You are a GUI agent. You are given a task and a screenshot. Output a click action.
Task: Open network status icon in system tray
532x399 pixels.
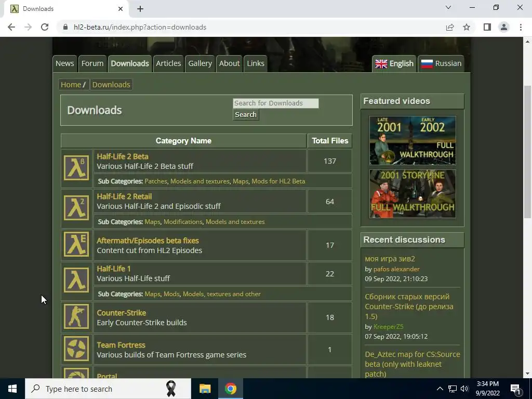click(x=453, y=389)
